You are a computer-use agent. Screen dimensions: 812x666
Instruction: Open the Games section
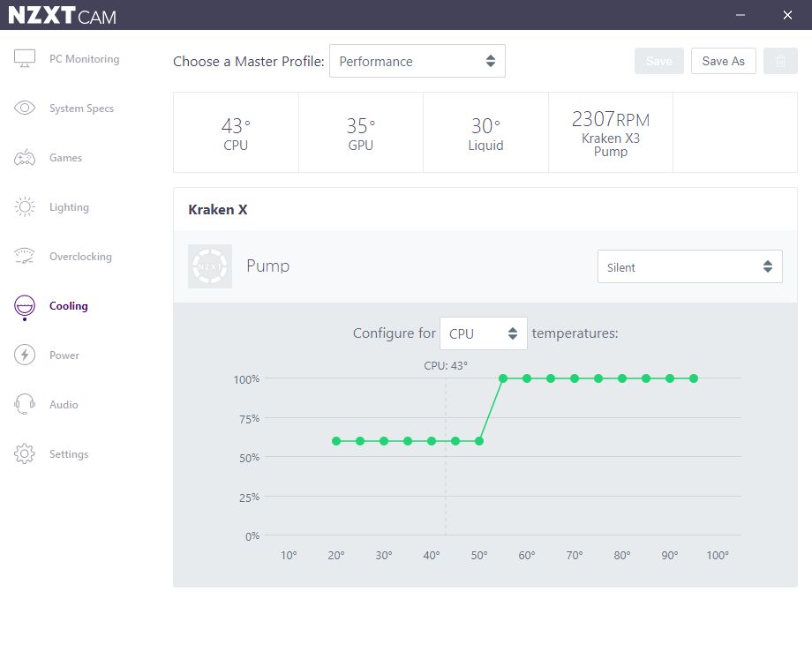(66, 158)
